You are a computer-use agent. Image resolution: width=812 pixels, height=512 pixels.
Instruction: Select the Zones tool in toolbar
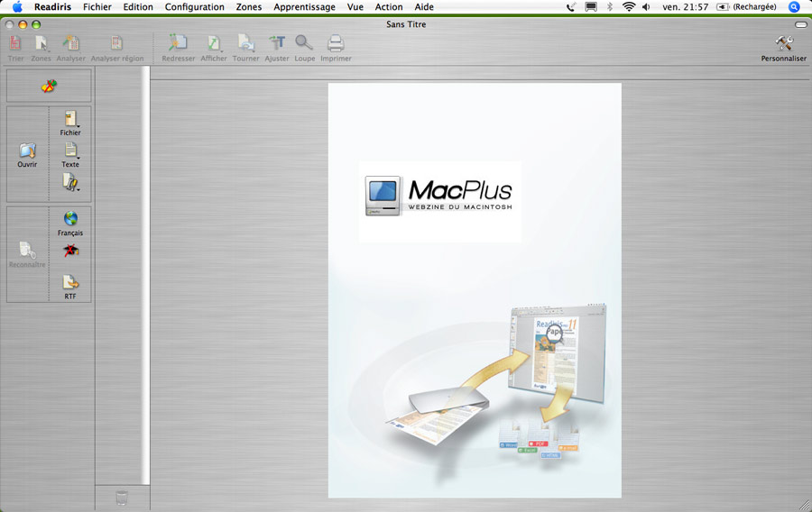[x=41, y=44]
